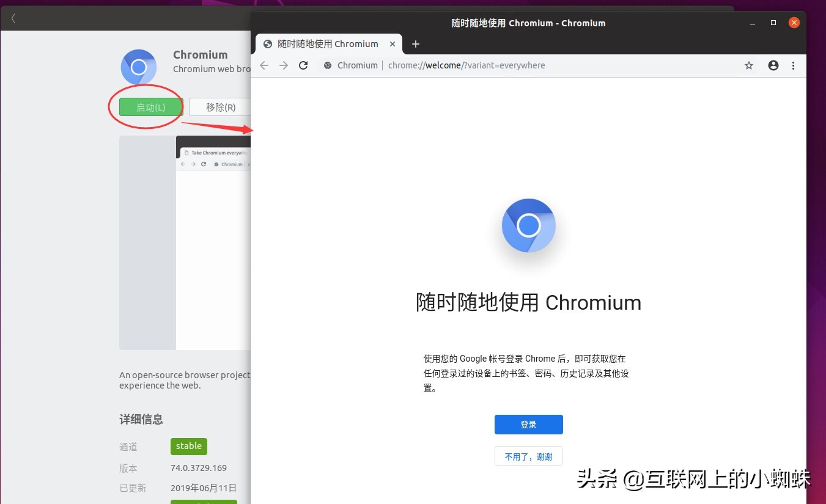826x504 pixels.
Task: Click 启动(L) button in software center
Action: click(x=151, y=107)
